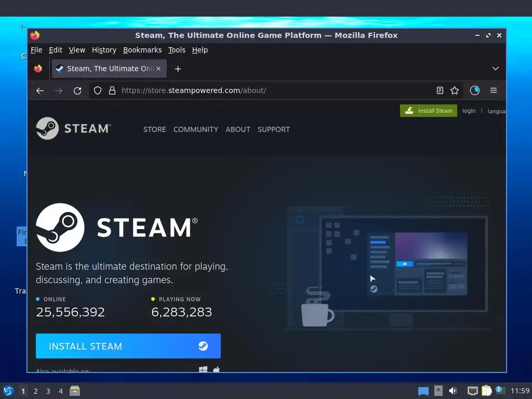The height and width of the screenshot is (399, 532).
Task: Close the Steam tab
Action: click(158, 69)
